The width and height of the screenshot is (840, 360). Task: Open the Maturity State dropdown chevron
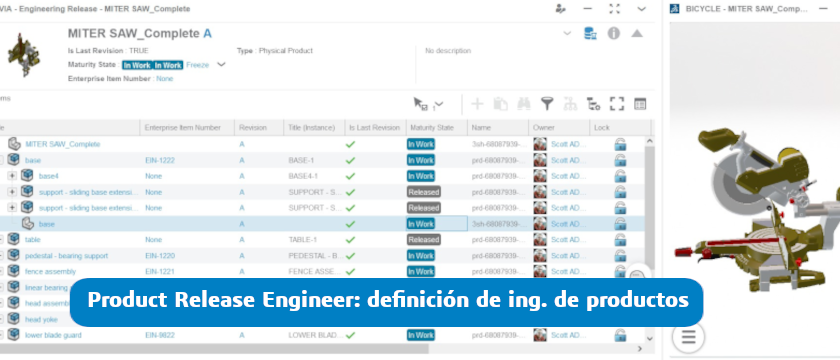pyautogui.click(x=221, y=65)
